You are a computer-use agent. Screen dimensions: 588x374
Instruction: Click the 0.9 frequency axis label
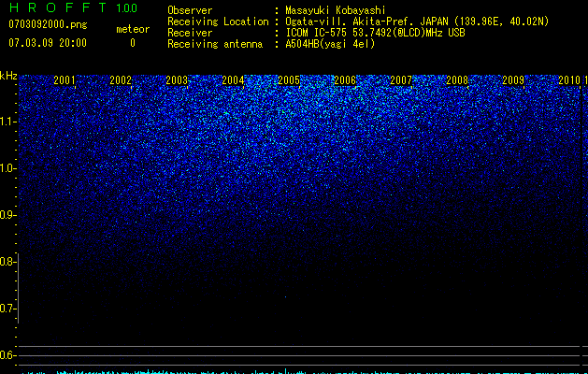[7, 215]
